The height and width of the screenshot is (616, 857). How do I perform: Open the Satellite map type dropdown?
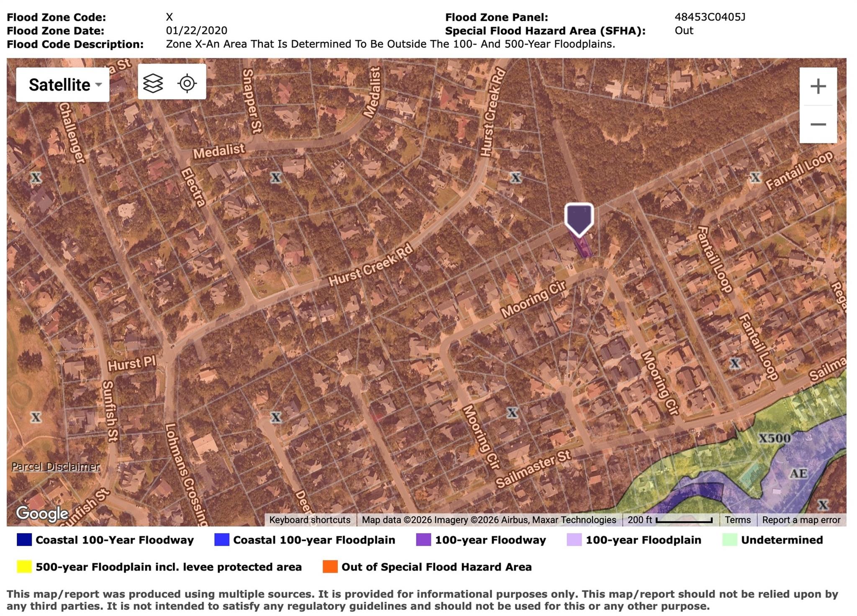pyautogui.click(x=63, y=85)
